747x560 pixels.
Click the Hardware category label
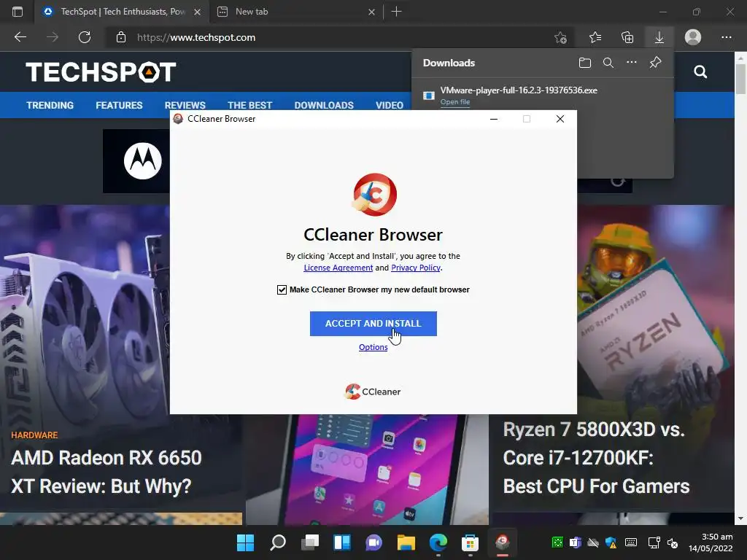(34, 435)
